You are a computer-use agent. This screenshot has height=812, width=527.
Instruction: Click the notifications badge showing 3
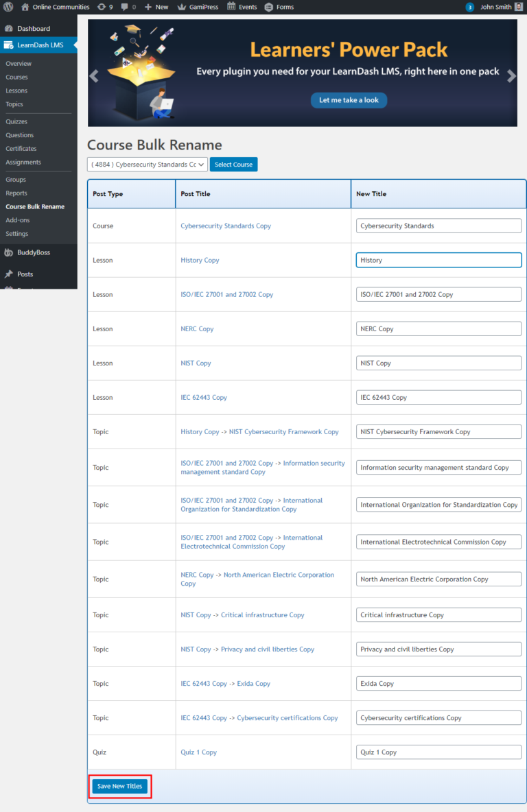point(469,8)
